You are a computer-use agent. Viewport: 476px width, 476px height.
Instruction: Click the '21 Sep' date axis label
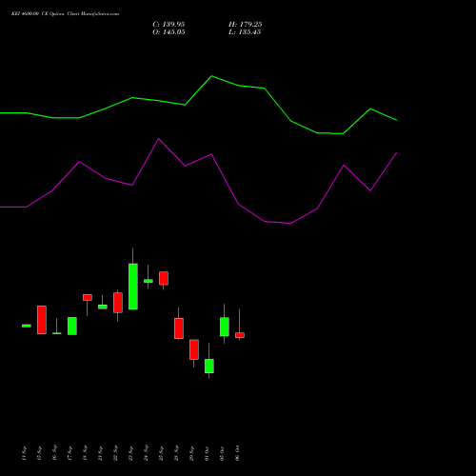(x=101, y=453)
